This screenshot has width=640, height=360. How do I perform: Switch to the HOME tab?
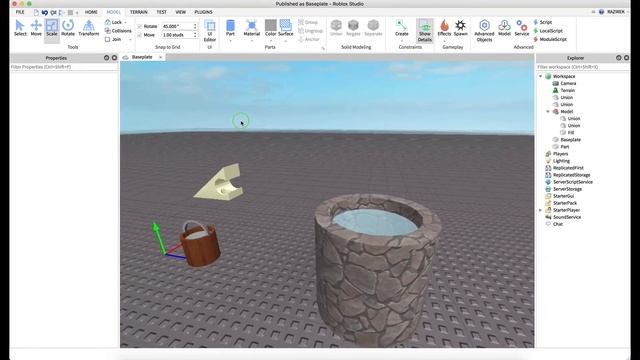pyautogui.click(x=91, y=12)
